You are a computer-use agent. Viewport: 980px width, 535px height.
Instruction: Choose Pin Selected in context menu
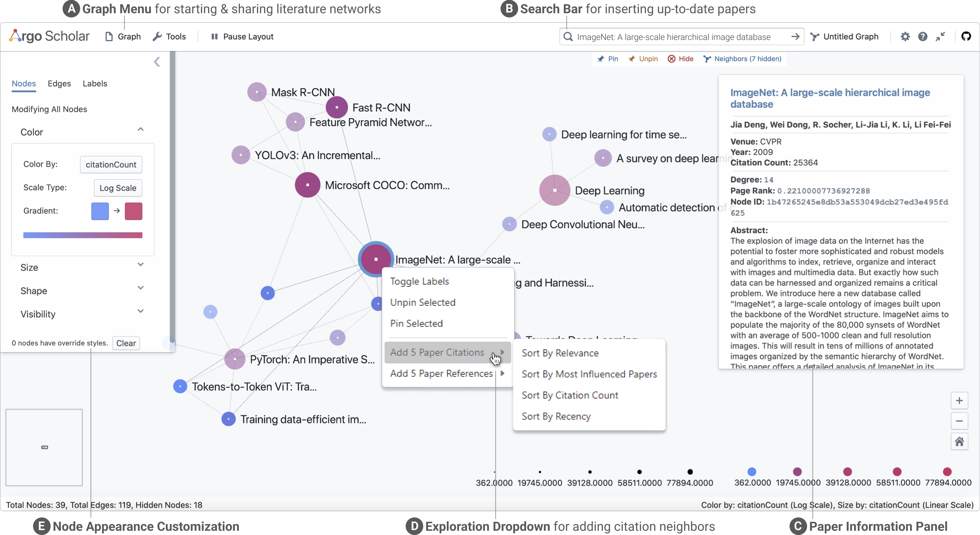(416, 323)
